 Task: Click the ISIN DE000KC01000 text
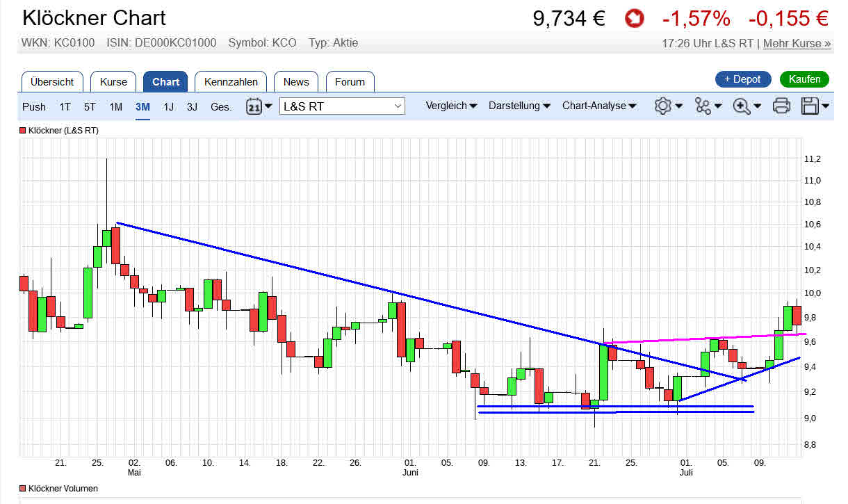pyautogui.click(x=161, y=43)
